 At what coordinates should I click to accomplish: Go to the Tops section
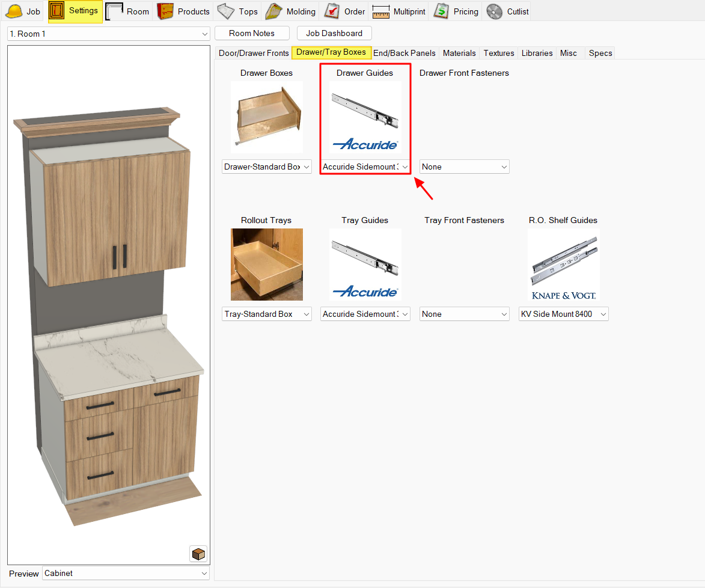[x=237, y=11]
